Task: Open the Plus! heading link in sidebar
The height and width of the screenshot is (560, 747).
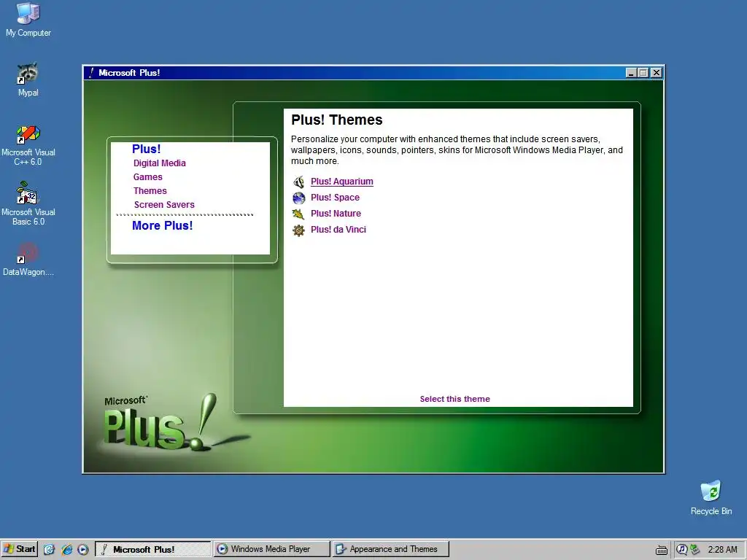Action: 146,149
